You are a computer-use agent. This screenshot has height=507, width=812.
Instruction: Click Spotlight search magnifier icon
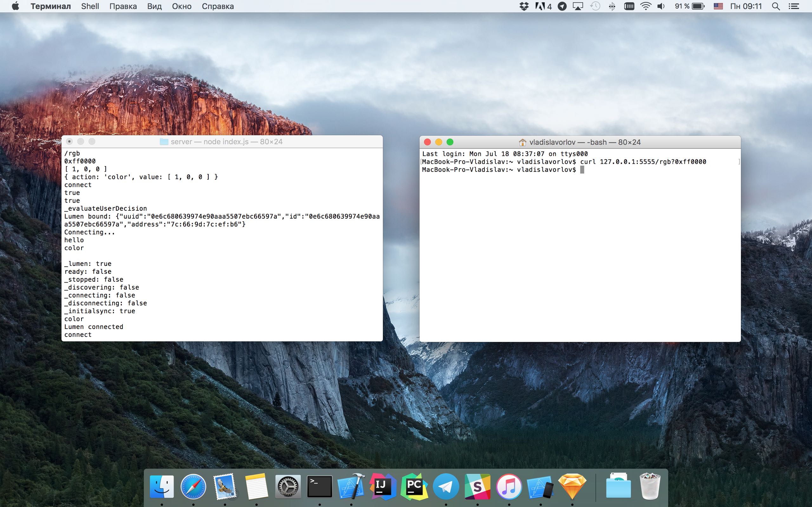point(776,6)
